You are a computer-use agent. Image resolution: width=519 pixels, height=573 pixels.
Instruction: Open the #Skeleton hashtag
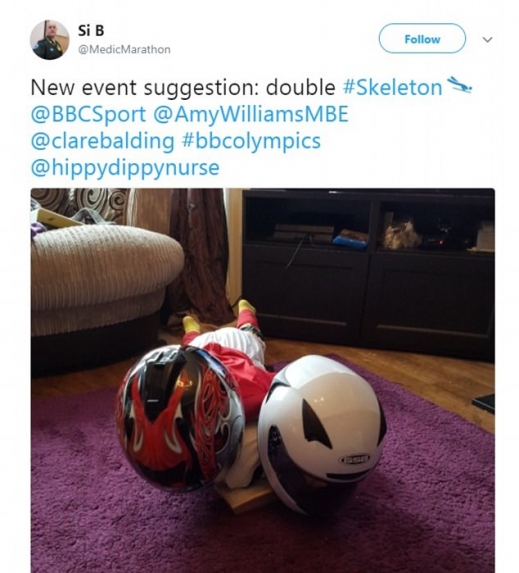(x=393, y=87)
